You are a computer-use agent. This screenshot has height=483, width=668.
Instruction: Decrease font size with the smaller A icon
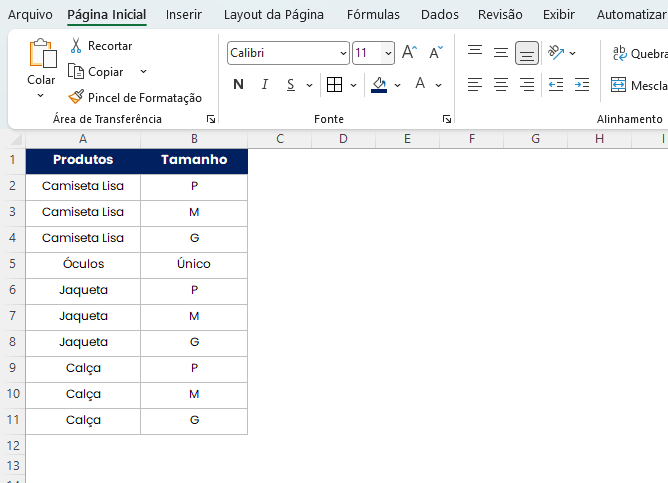tap(436, 52)
